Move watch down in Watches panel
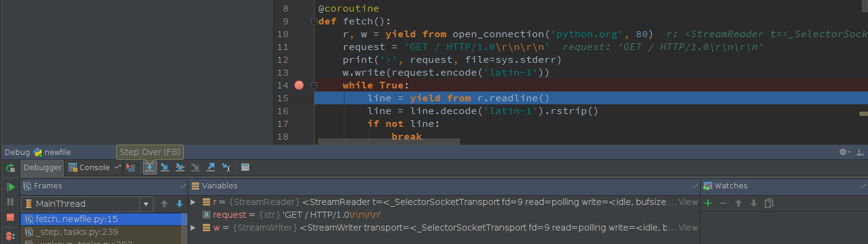 (754, 203)
